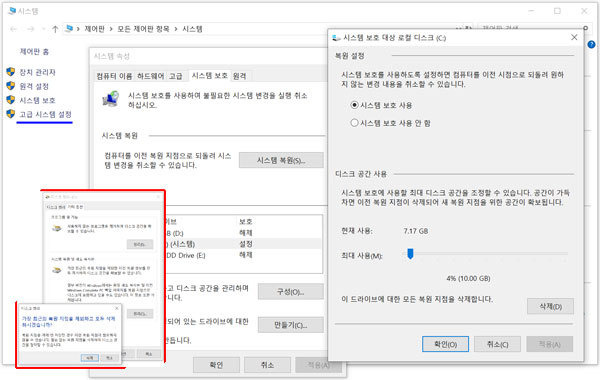The height and width of the screenshot is (380, 600).
Task: Click shield icon beside 원격 설정
Action: tap(11, 86)
